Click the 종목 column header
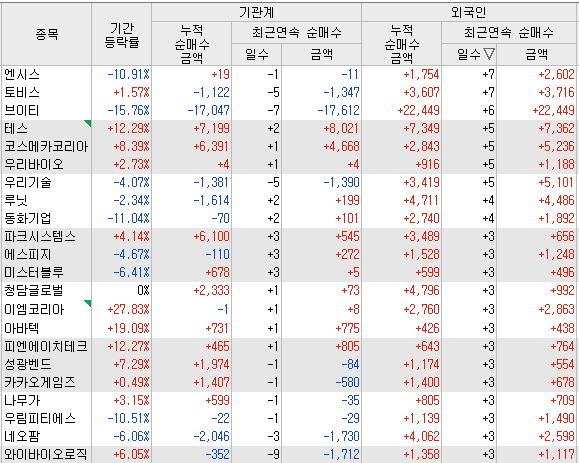The image size is (579, 463). tap(47, 35)
